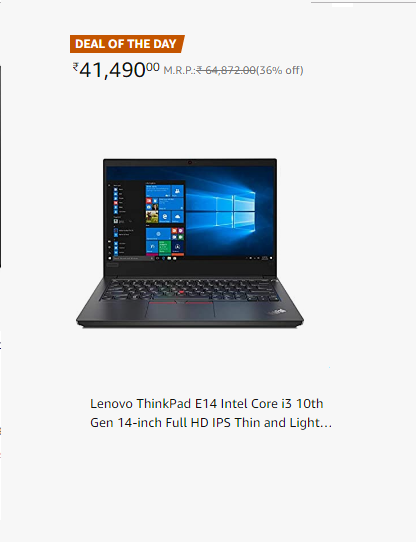Click the laptop's touchpad area
This screenshot has height=542, width=416.
[x=181, y=311]
